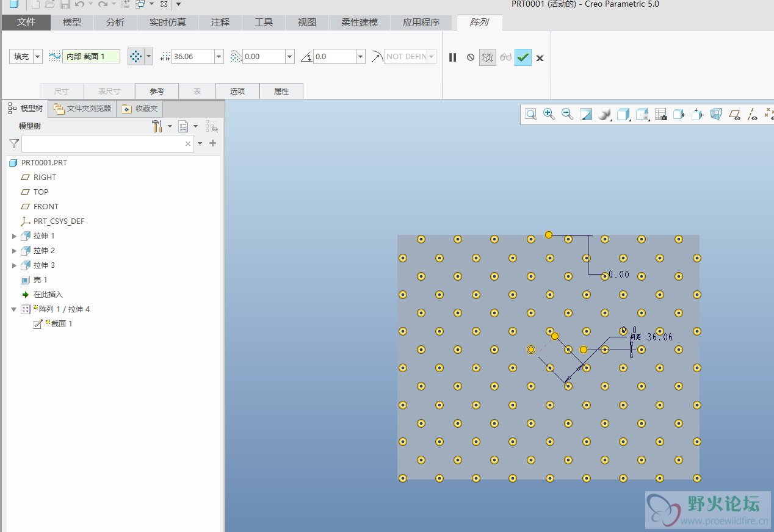The width and height of the screenshot is (774, 532).
Task: Click the box with left arrow view icon
Action: pyautogui.click(x=679, y=114)
